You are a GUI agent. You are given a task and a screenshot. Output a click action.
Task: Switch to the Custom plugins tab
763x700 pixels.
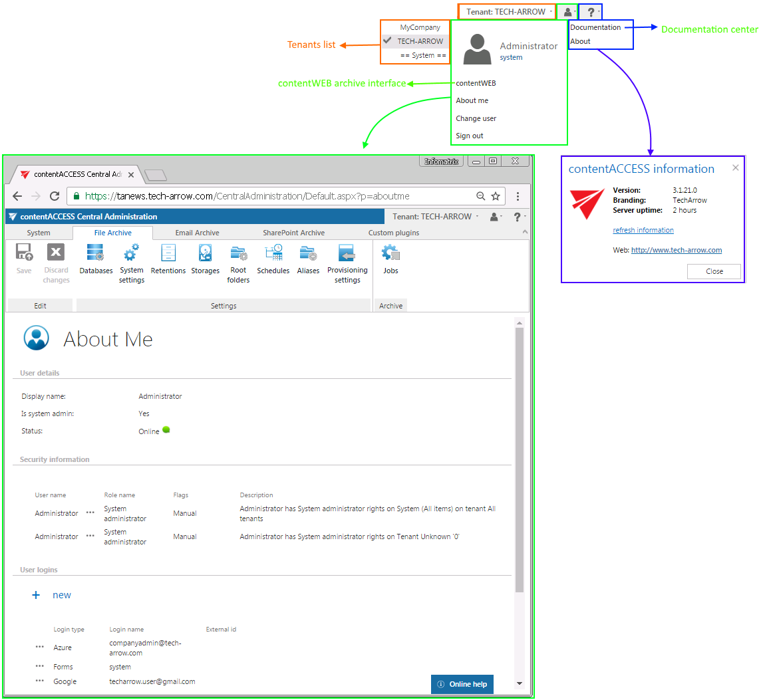click(x=394, y=233)
